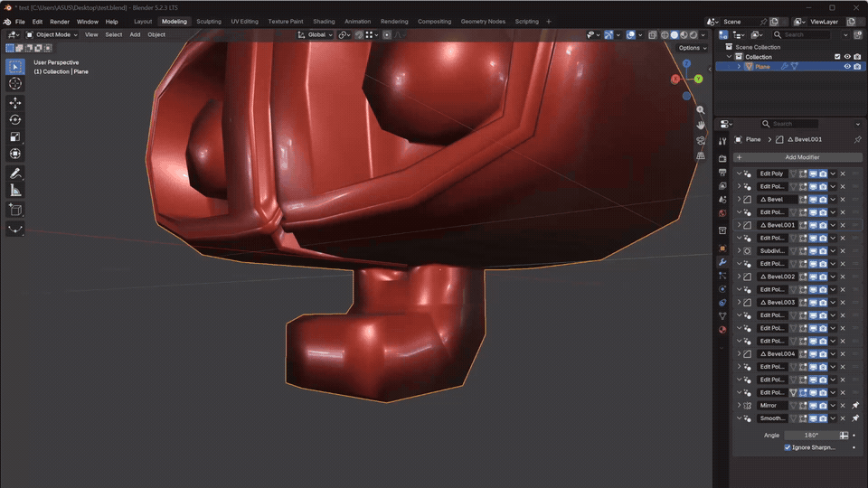Toggle render display for Bevel.001 modifier

click(823, 225)
